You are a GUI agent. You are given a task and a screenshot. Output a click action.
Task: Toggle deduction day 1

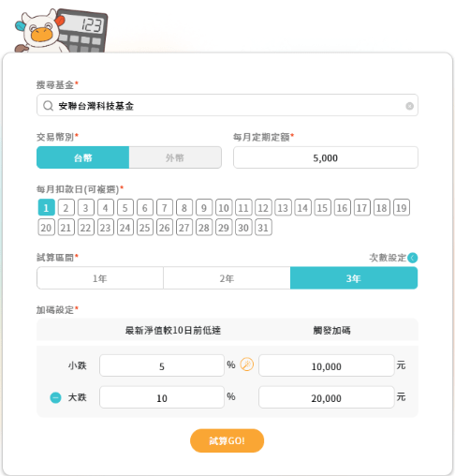pos(47,208)
